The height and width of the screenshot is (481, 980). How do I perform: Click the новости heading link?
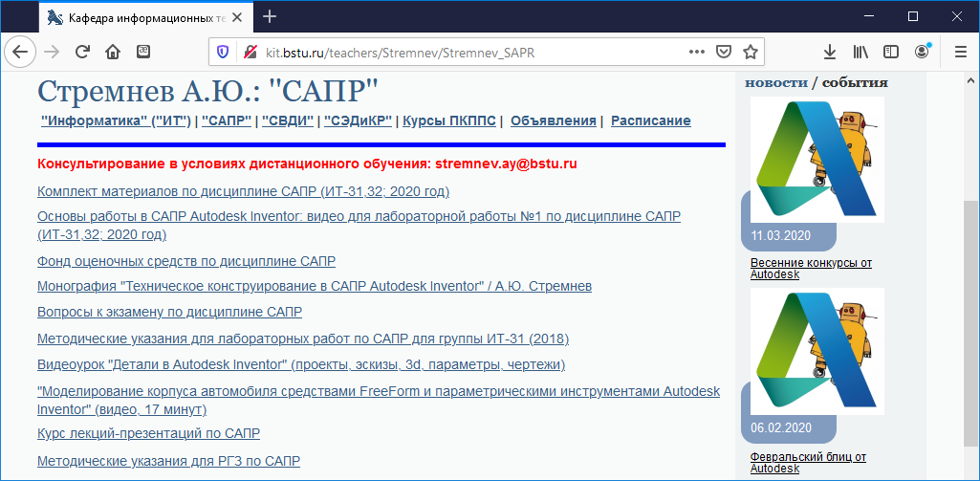pos(775,82)
